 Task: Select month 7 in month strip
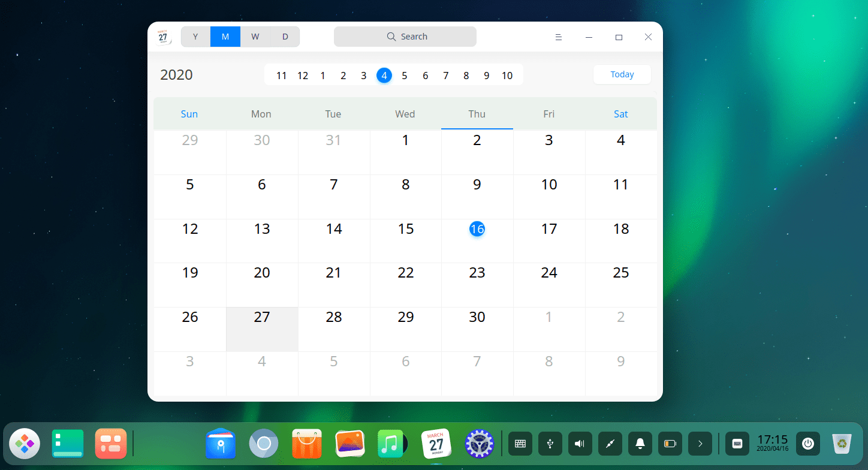445,76
